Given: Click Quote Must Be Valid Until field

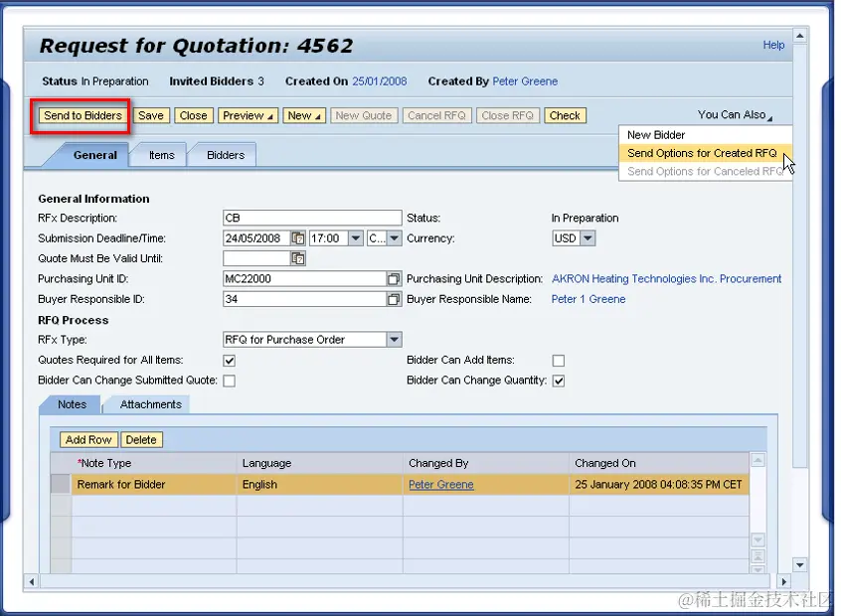Looking at the screenshot, I should [x=257, y=258].
